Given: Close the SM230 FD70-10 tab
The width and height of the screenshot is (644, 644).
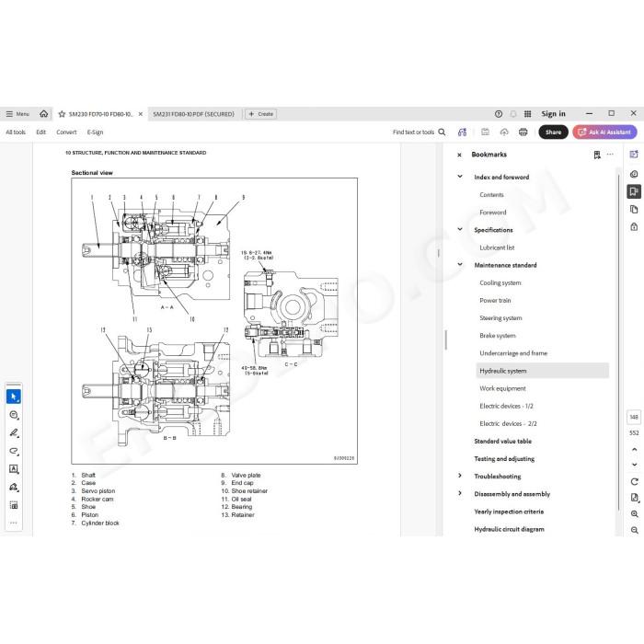Looking at the screenshot, I should point(141,114).
